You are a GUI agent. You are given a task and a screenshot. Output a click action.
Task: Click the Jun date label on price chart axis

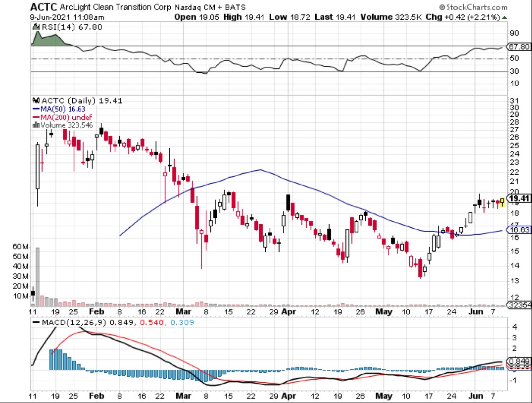[476, 312]
